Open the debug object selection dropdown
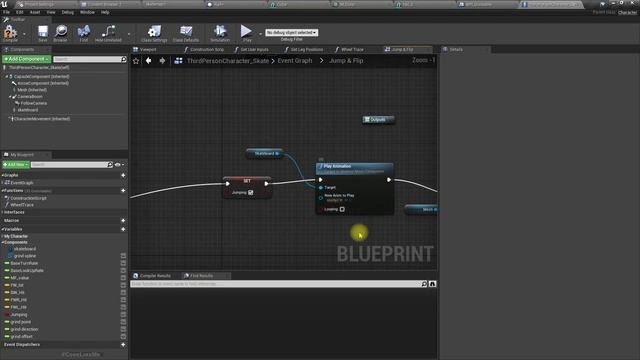 [291, 32]
